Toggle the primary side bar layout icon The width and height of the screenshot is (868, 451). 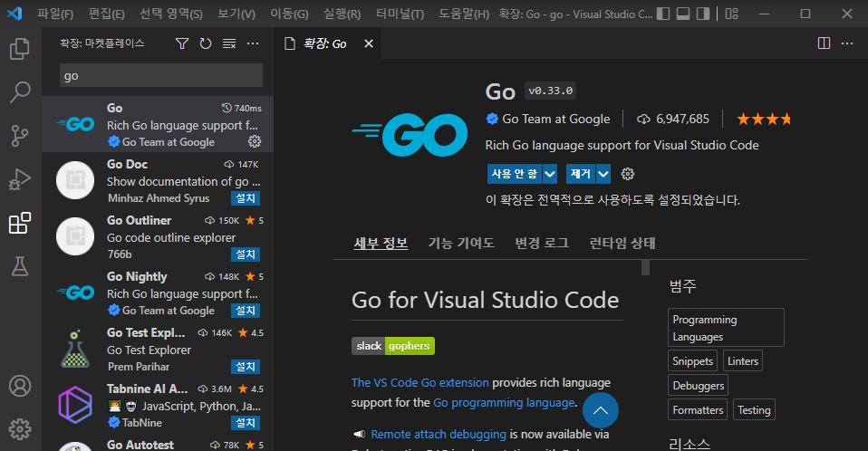pyautogui.click(x=663, y=14)
